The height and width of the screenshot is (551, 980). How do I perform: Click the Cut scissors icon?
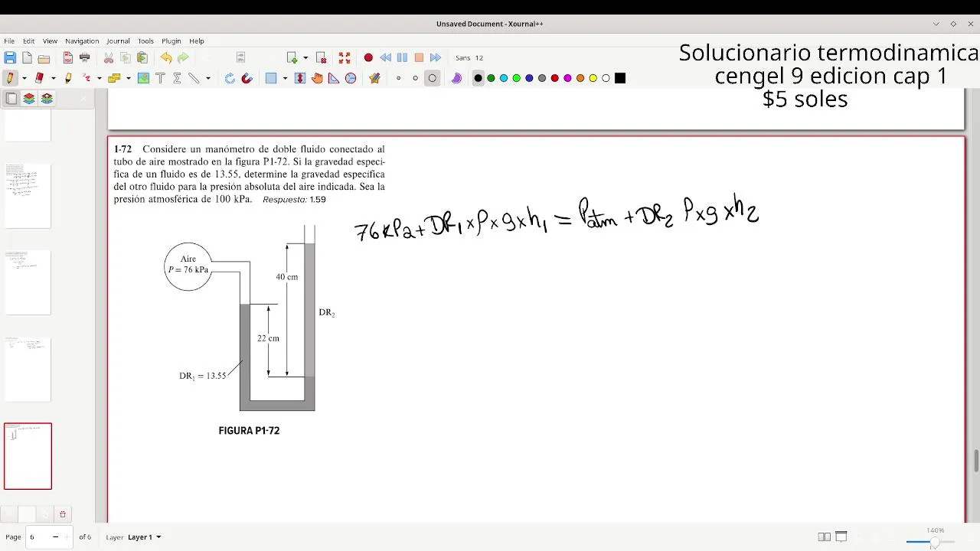tap(109, 57)
